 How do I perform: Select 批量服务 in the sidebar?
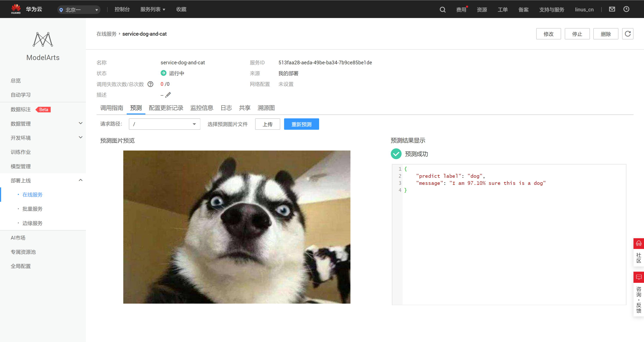[32, 209]
